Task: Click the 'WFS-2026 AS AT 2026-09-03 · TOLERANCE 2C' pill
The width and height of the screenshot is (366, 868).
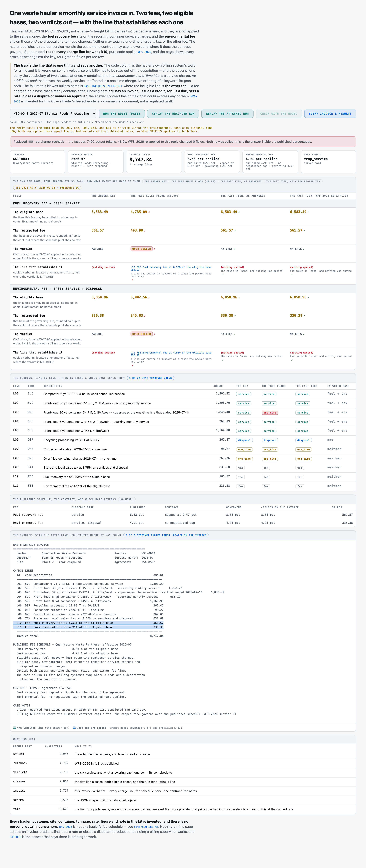Action: [47, 188]
